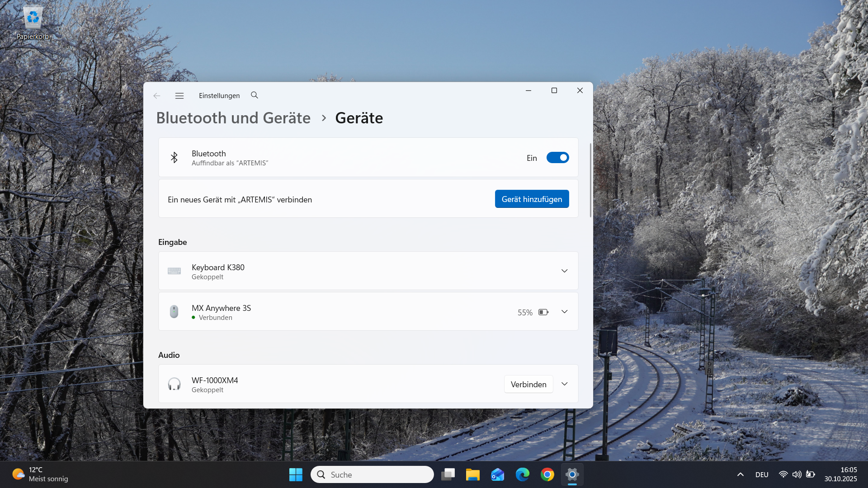Open search in the Einstellungen title bar

pos(255,95)
